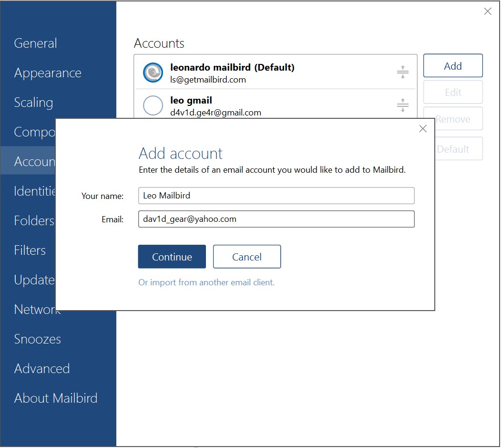The height and width of the screenshot is (448, 502).
Task: Close the Mailbird settings window
Action: point(487,11)
